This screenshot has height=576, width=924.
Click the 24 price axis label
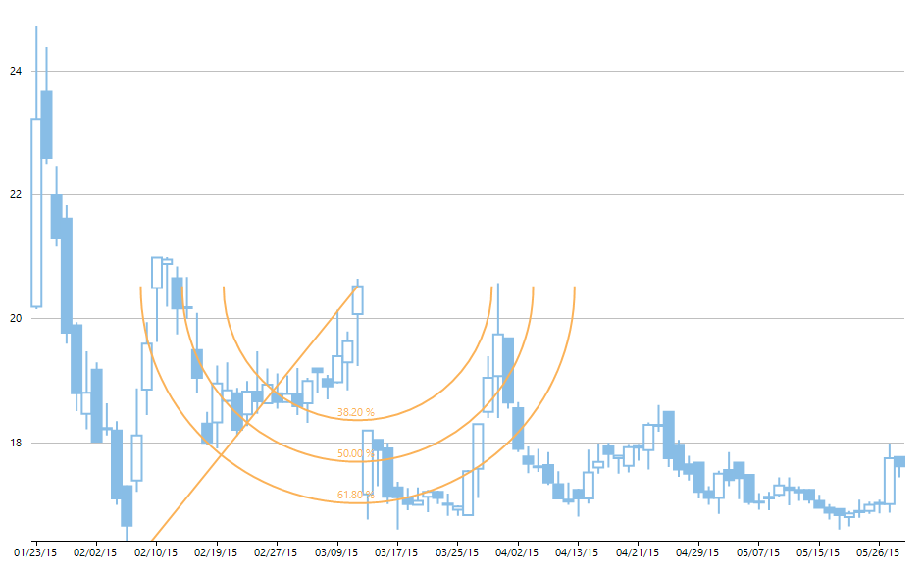16,72
